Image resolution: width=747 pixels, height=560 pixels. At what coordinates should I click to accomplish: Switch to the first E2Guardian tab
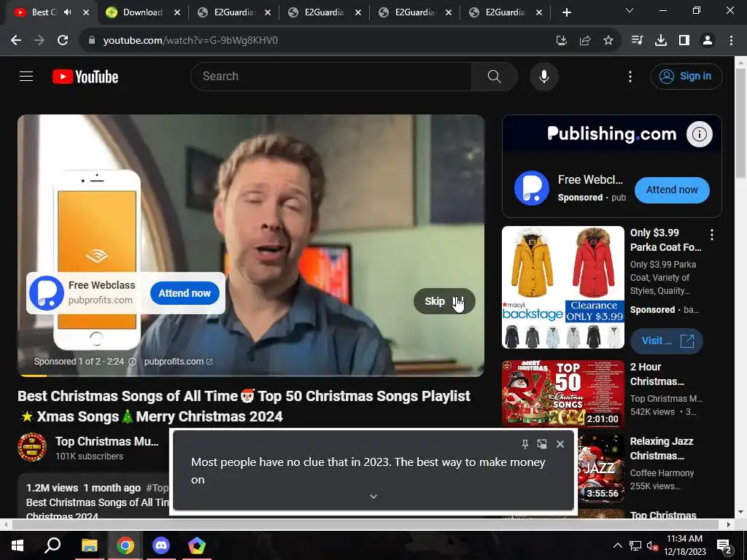pyautogui.click(x=233, y=12)
